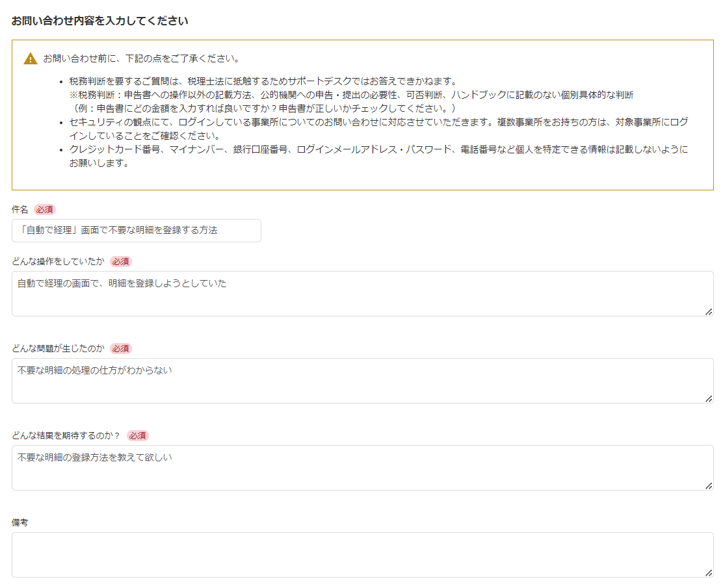Focus the どんな結果を期待するのか text area
Screen dimensions: 723x588
362,468
